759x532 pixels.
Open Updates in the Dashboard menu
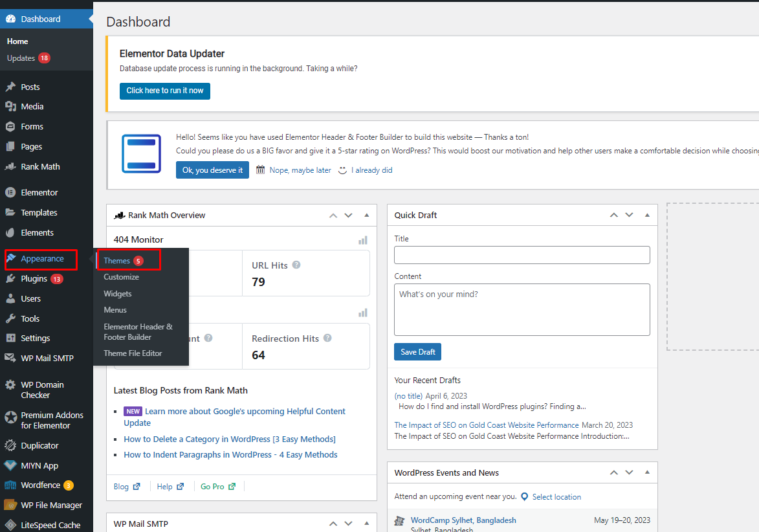(21, 58)
